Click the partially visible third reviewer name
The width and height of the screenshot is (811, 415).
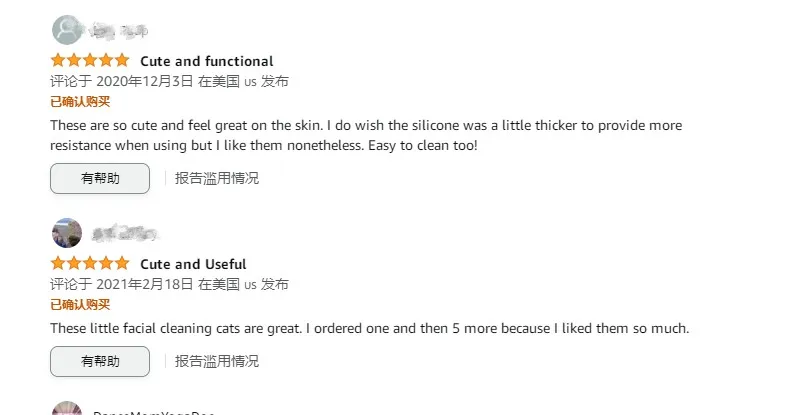pos(153,411)
